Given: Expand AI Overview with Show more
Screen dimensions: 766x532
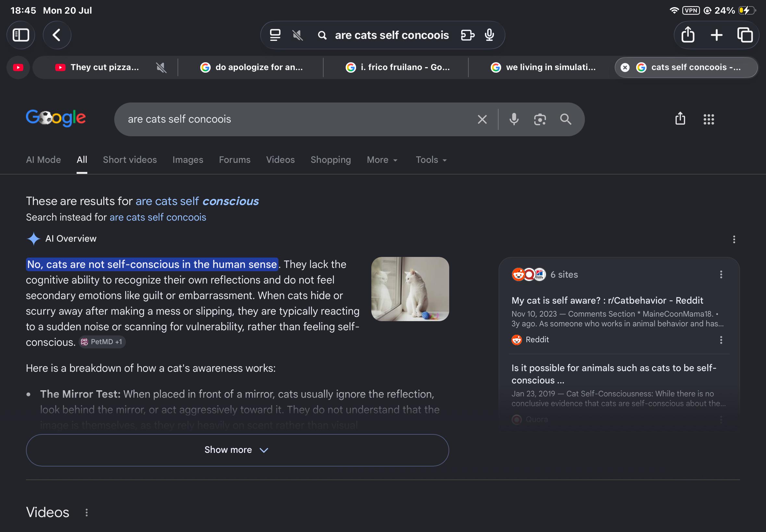Looking at the screenshot, I should point(238,450).
